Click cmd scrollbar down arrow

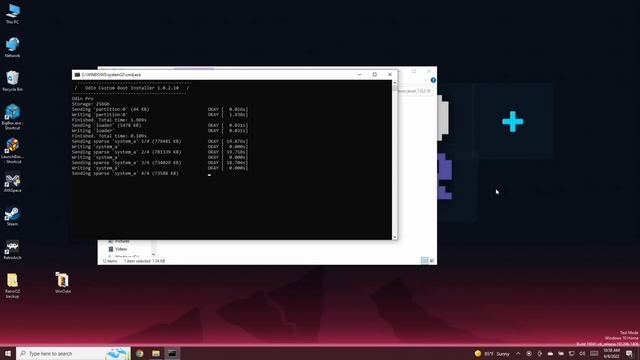tap(395, 237)
